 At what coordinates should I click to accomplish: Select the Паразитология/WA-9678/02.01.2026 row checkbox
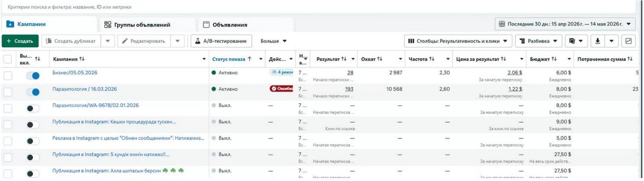pos(7,108)
